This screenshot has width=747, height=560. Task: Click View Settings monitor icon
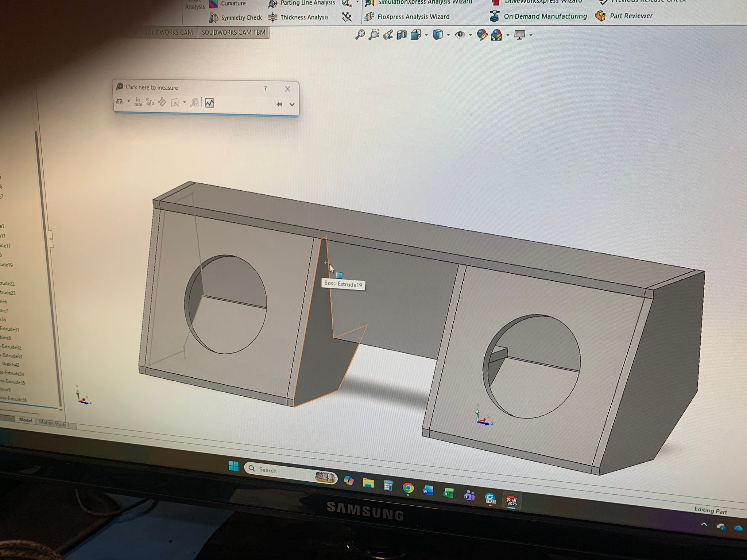click(519, 35)
